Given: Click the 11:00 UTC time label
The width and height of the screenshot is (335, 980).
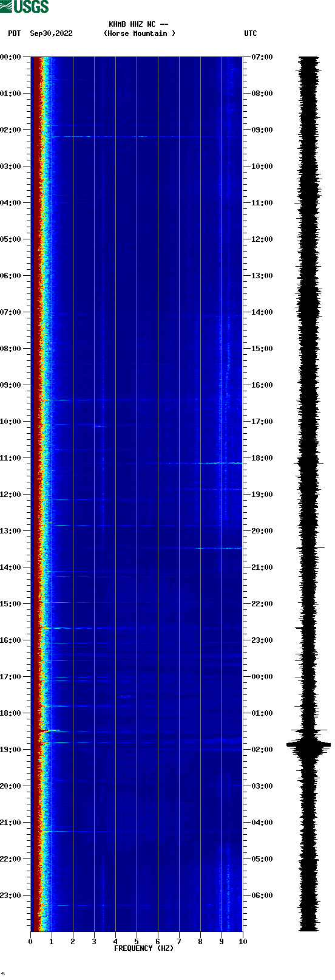Looking at the screenshot, I should [262, 203].
